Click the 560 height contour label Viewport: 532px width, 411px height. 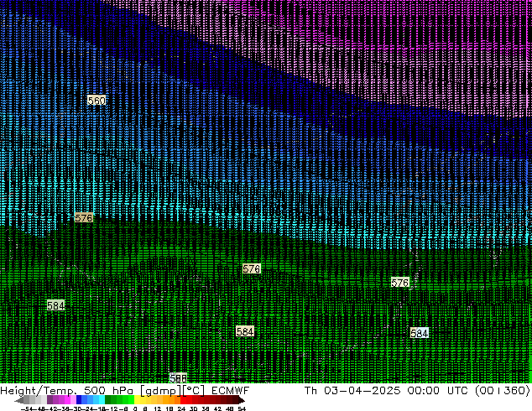coord(96,101)
